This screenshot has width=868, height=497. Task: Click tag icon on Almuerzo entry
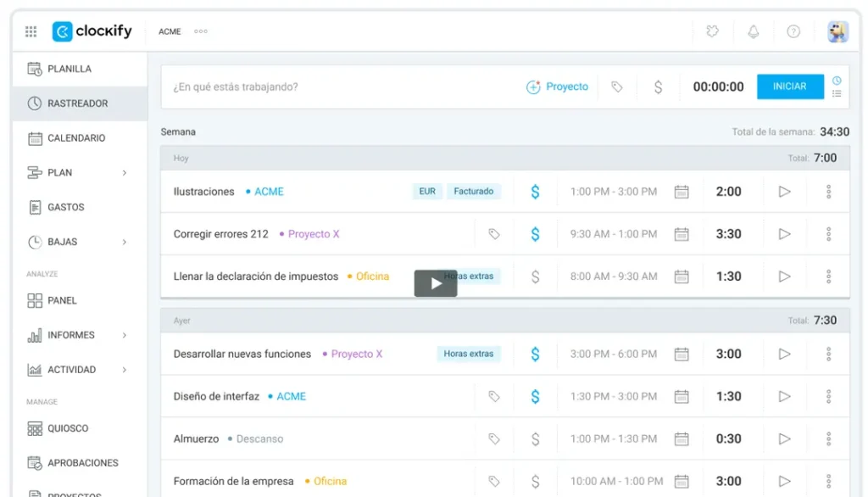(494, 438)
